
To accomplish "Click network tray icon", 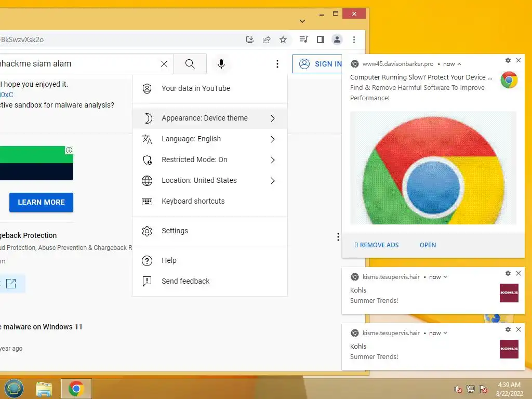I will [471, 389].
